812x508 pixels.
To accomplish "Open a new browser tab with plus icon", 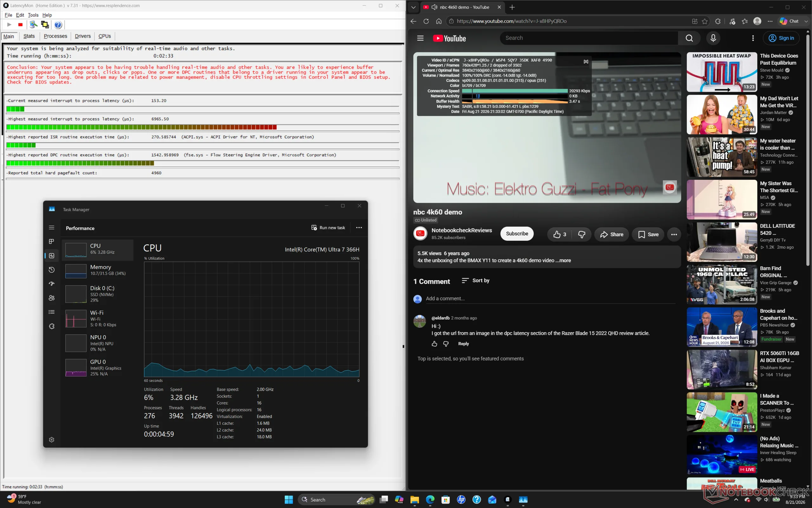I will click(512, 7).
